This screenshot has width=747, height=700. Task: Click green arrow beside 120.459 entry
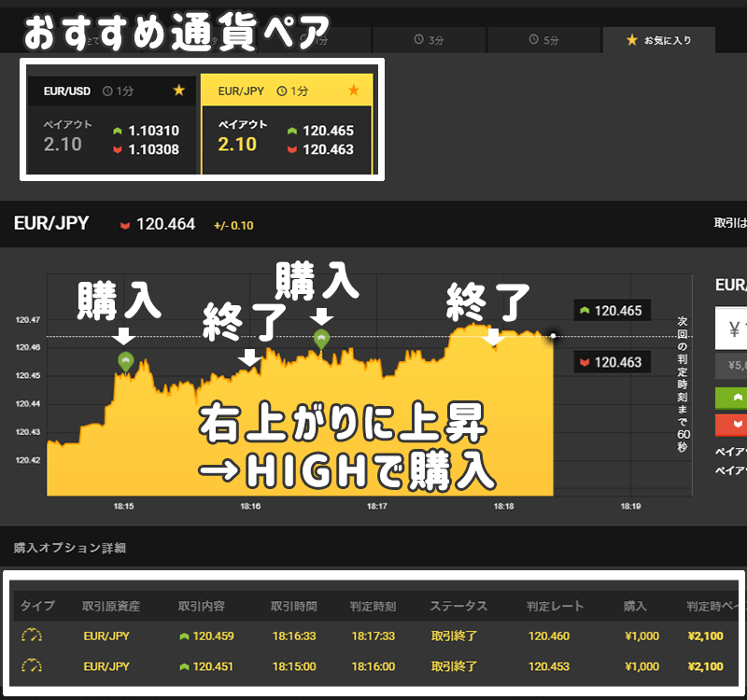pyautogui.click(x=184, y=637)
